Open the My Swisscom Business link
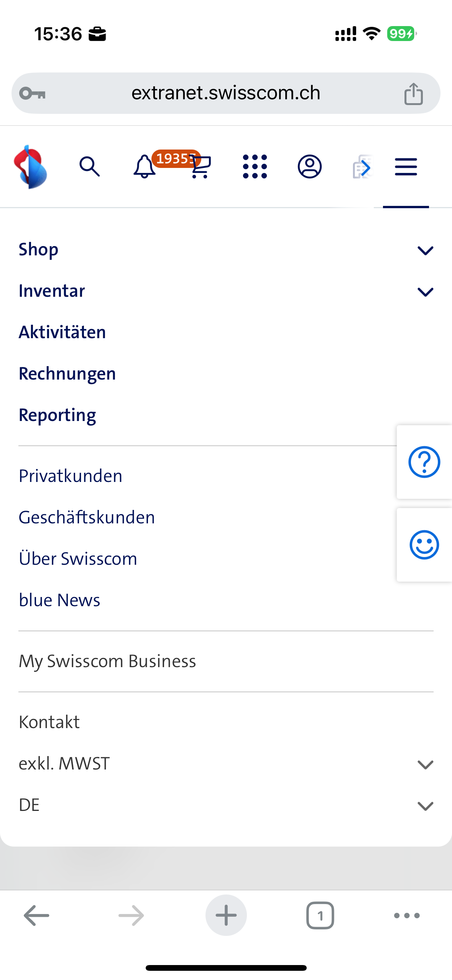The image size is (452, 980). (107, 661)
